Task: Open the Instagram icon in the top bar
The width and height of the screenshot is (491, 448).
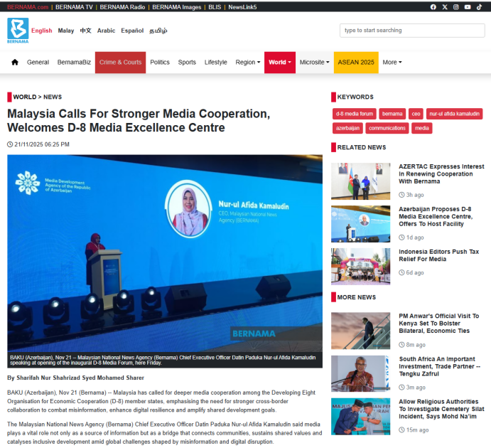Action: point(455,7)
